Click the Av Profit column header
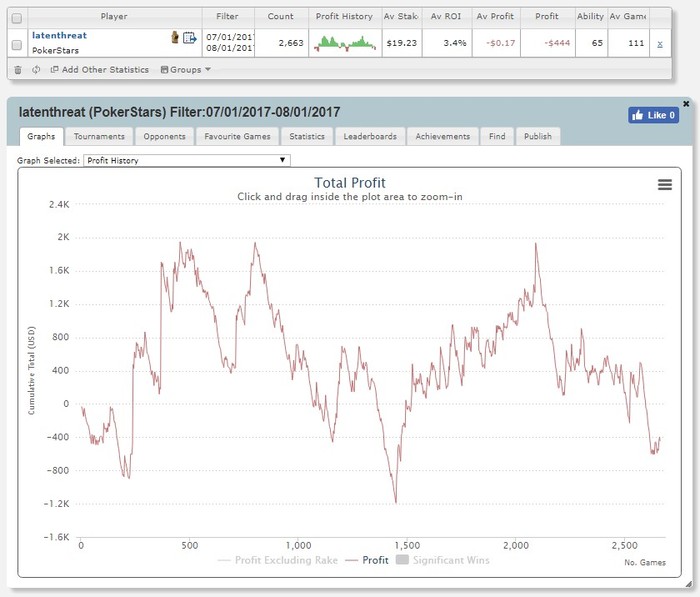 pos(495,17)
